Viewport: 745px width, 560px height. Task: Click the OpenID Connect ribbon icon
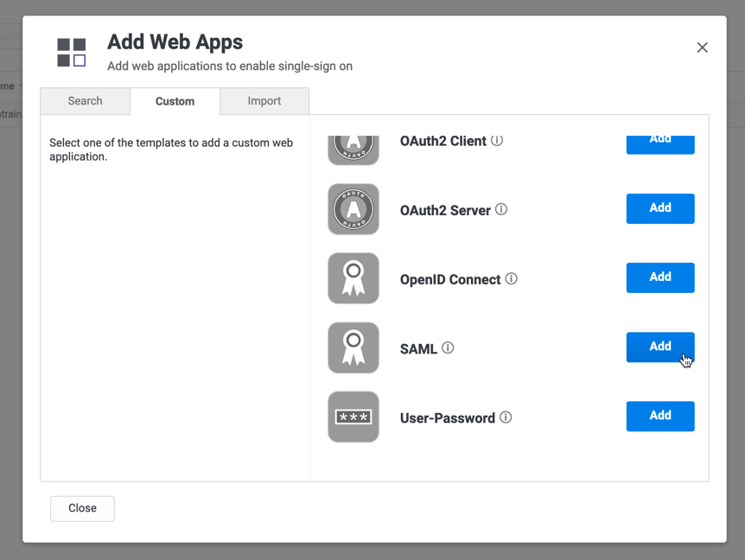(353, 278)
